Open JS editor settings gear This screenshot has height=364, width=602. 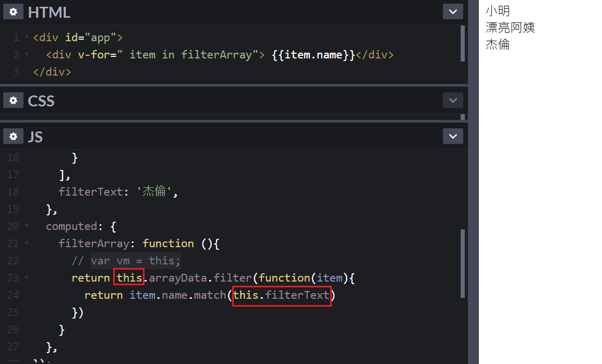pyautogui.click(x=13, y=136)
